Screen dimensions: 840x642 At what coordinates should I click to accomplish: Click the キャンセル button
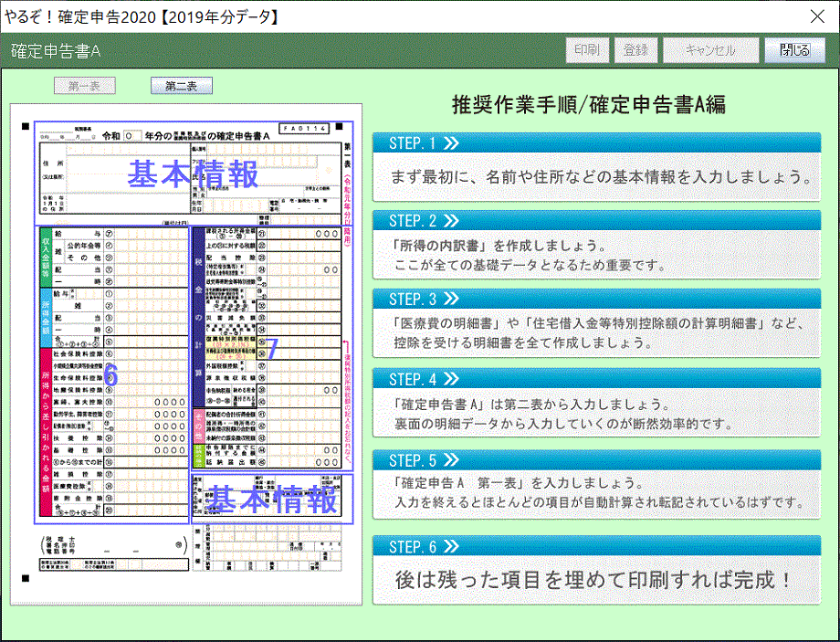tap(711, 50)
